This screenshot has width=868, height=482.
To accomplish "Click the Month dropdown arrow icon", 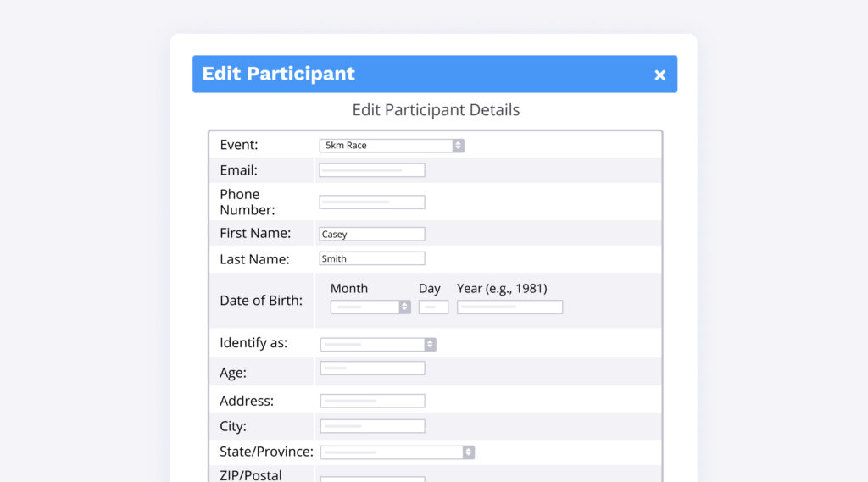I will [x=404, y=307].
